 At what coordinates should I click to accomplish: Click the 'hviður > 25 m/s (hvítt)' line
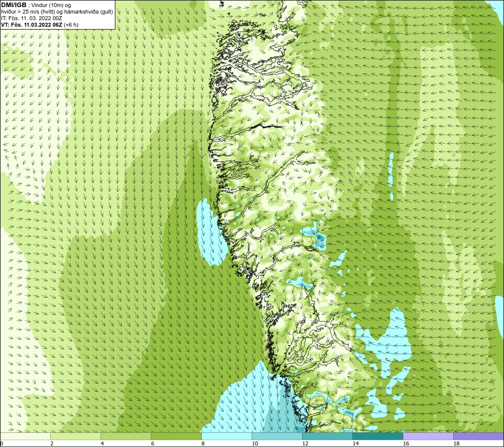tap(28, 12)
